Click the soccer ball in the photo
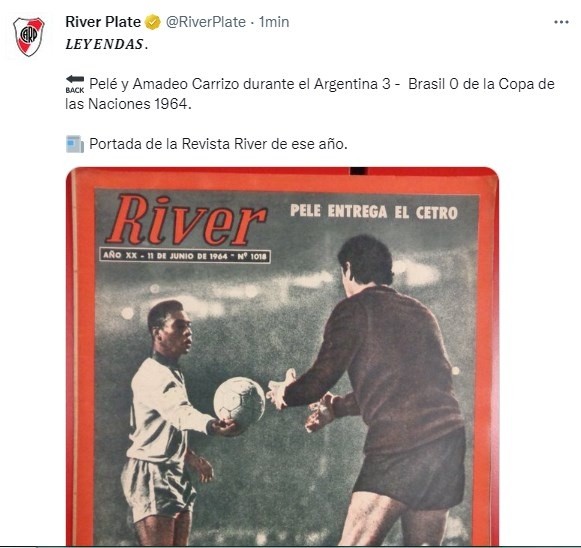This screenshot has width=581, height=548. (239, 401)
